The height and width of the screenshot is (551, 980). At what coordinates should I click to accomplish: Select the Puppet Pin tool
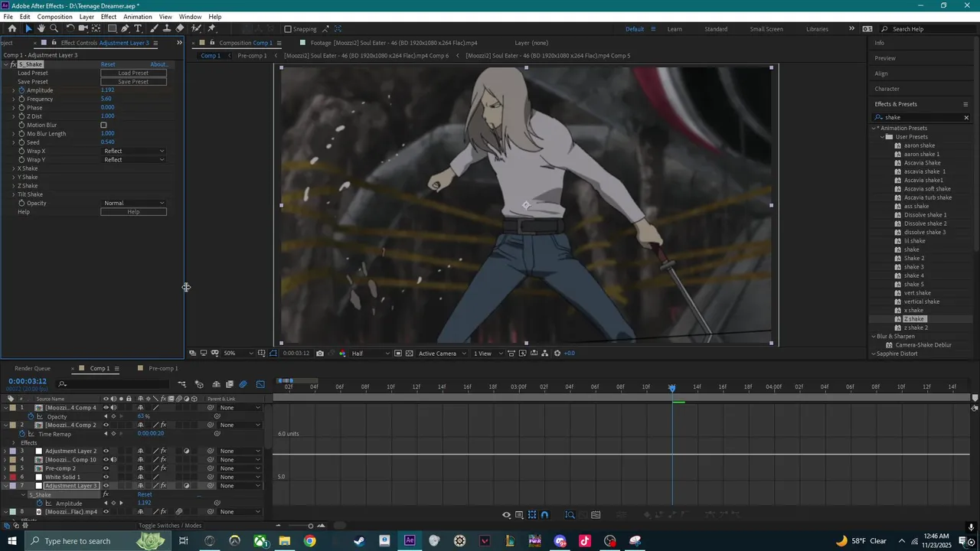pyautogui.click(x=211, y=28)
